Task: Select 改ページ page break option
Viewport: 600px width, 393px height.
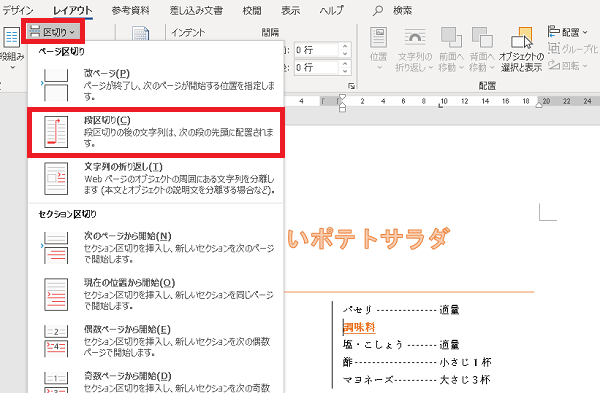Action: click(156, 84)
